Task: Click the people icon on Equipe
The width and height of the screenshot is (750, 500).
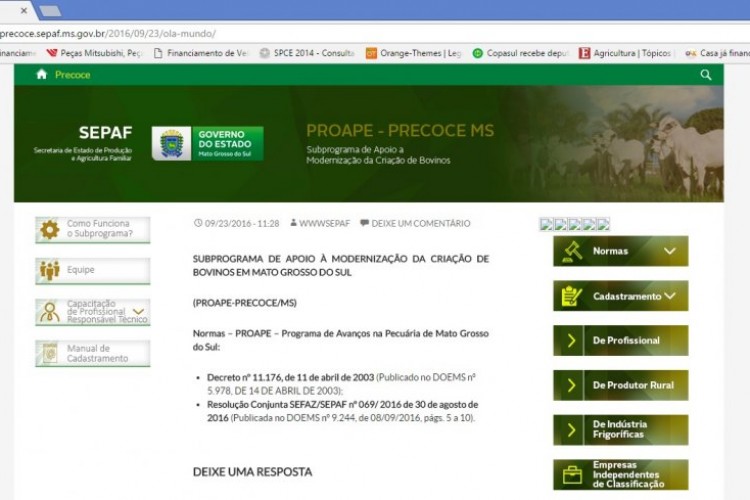Action: point(49,270)
